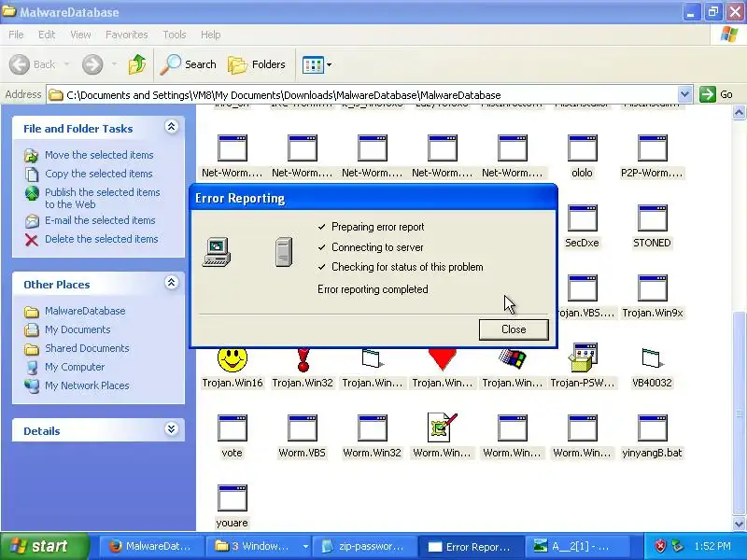
Task: Click the Forward navigation arrow
Action: click(92, 64)
